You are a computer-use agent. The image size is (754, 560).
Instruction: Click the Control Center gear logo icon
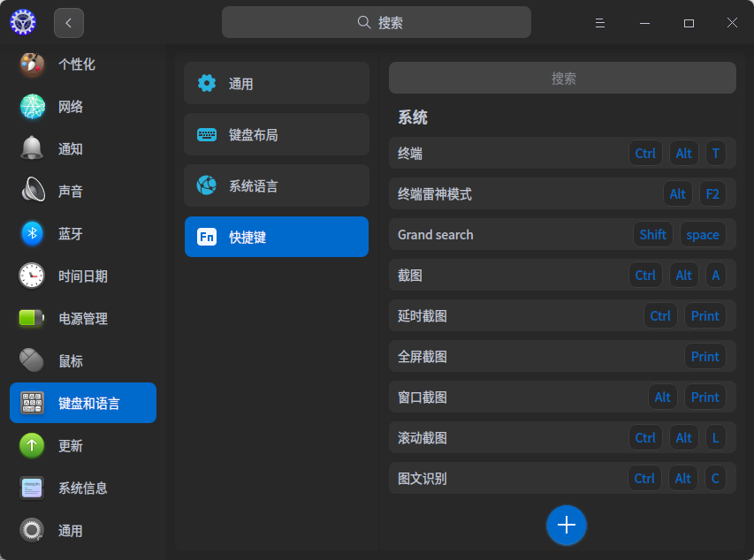23,22
